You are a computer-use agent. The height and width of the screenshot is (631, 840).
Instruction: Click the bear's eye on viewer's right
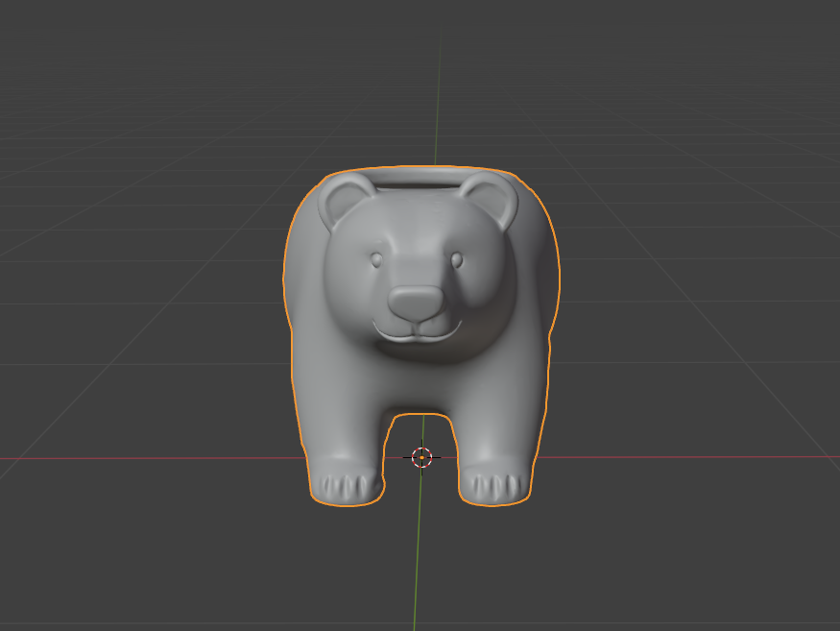[x=456, y=260]
